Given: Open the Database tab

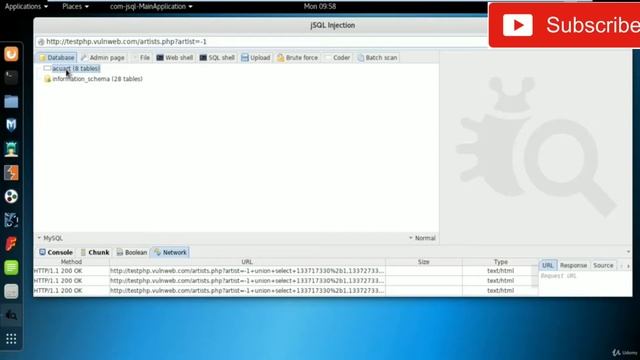Looking at the screenshot, I should 57,58.
